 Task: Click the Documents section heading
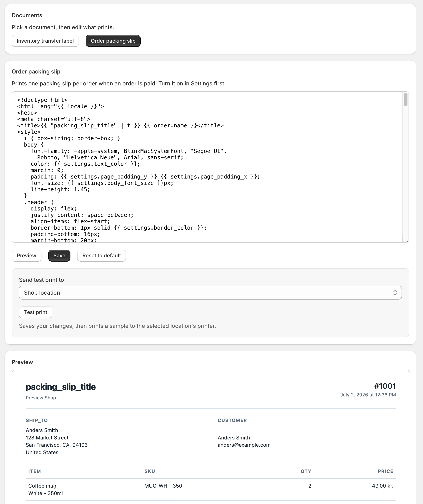pos(27,15)
